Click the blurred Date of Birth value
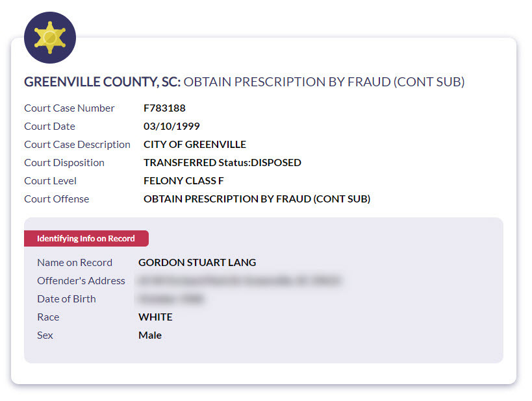The height and width of the screenshot is (401, 532). pyautogui.click(x=171, y=299)
